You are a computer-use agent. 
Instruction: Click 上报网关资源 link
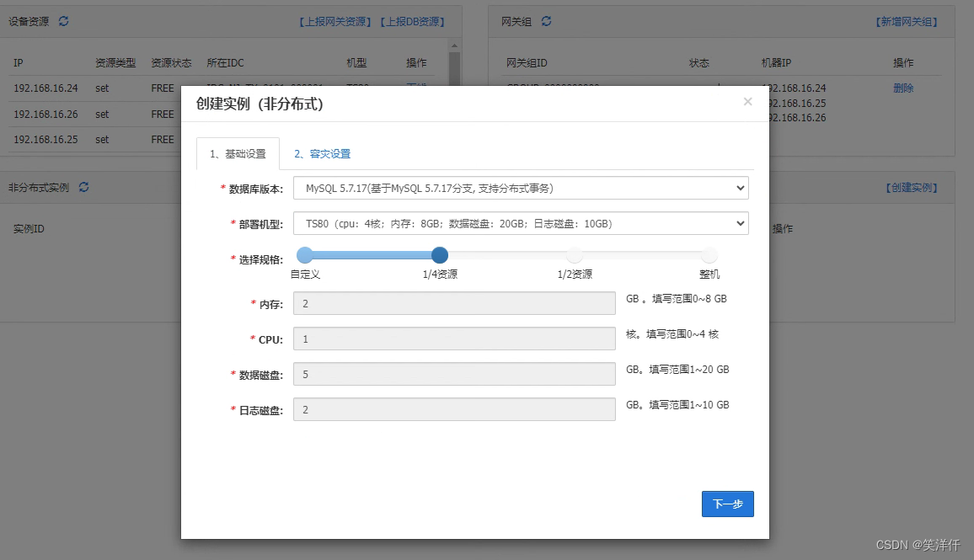[335, 22]
